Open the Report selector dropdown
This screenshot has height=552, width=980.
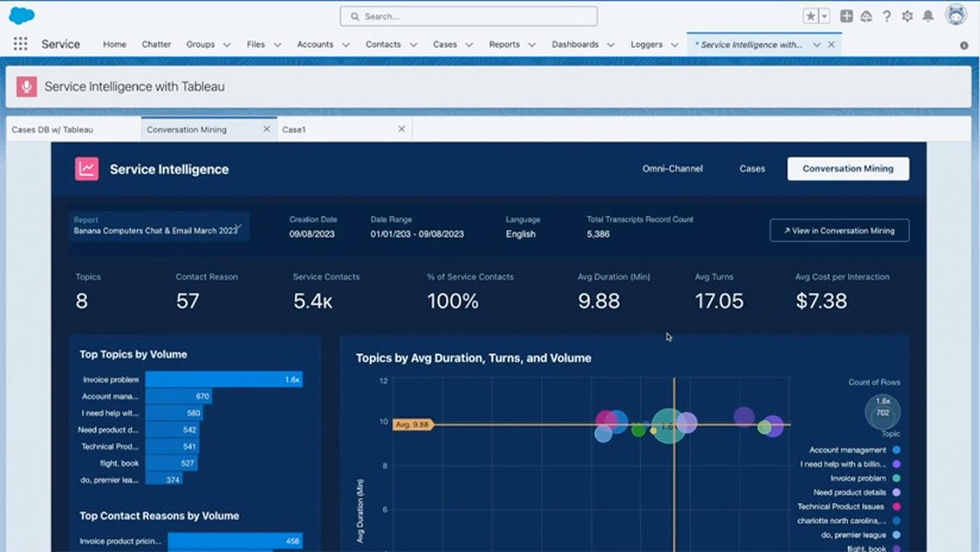point(159,226)
